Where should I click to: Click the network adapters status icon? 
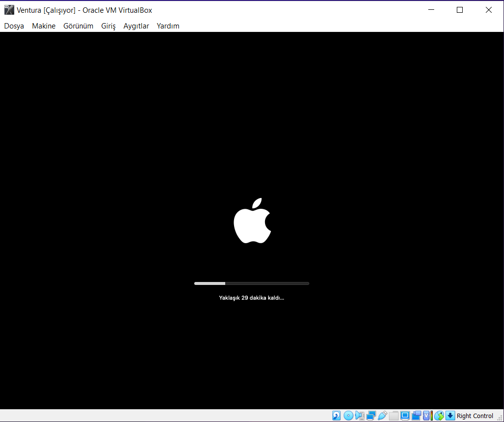[x=371, y=416]
